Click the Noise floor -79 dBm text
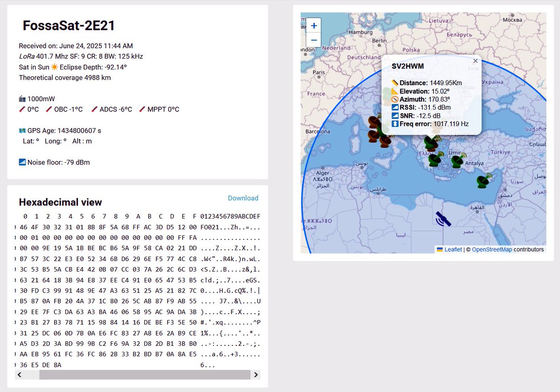The image size is (560, 392). 59,163
